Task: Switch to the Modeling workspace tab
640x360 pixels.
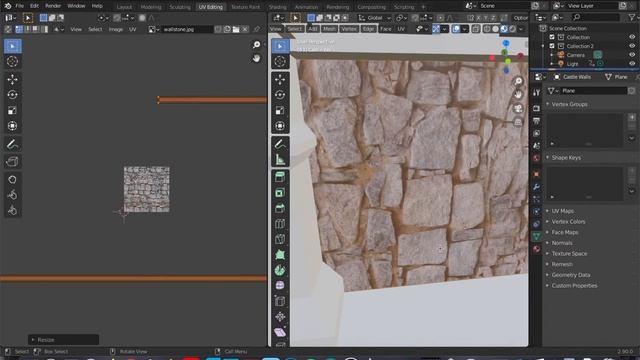Action: (x=151, y=7)
